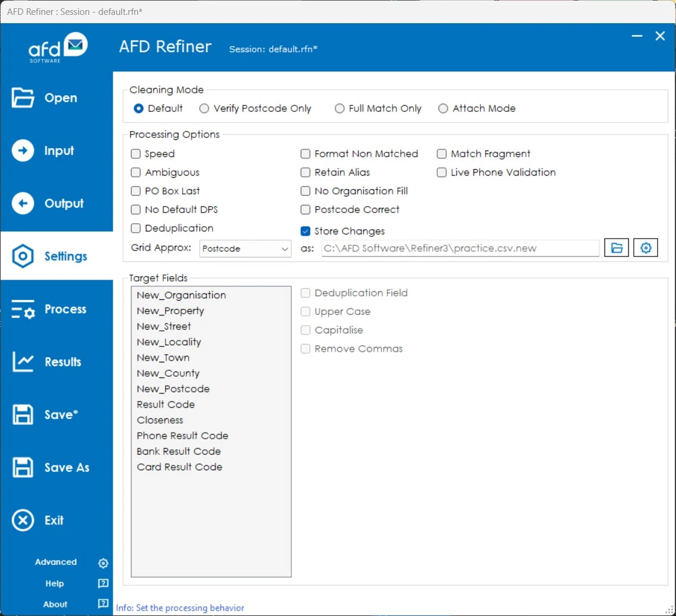
Task: Click the Help link text
Action: (55, 583)
